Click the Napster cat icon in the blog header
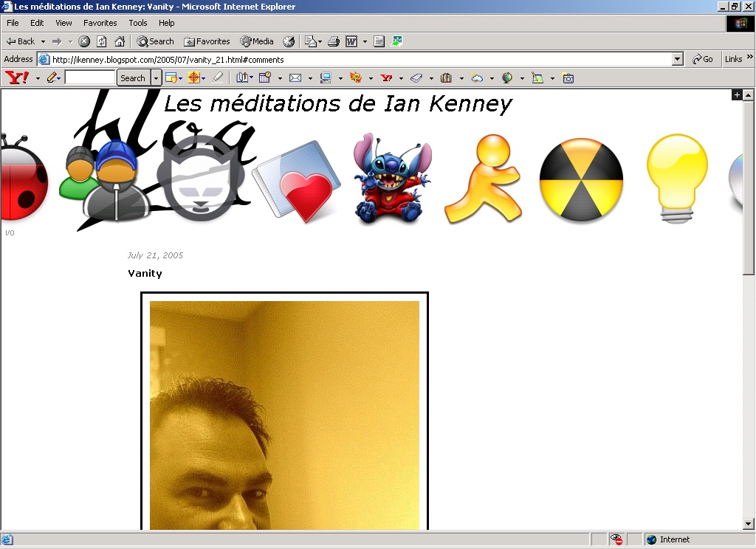Screen dimensions: 756x549 [x=200, y=179]
